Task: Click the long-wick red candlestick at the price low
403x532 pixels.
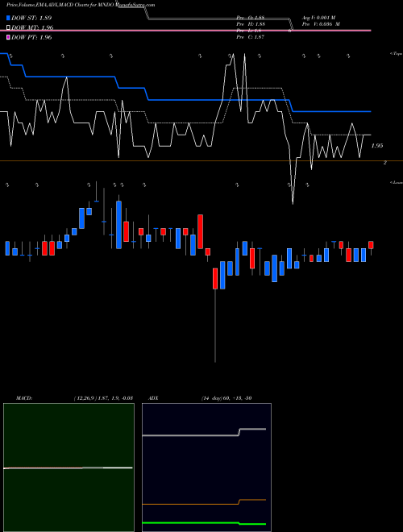Action: point(215,279)
